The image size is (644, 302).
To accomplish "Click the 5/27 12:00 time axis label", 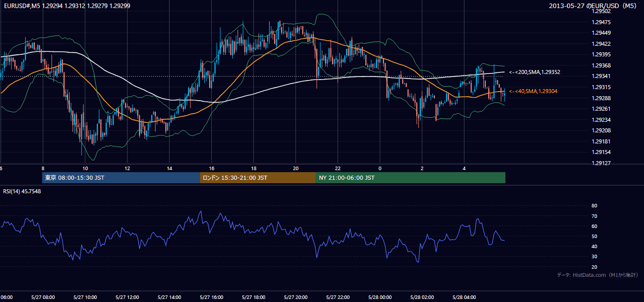I will point(127,297).
